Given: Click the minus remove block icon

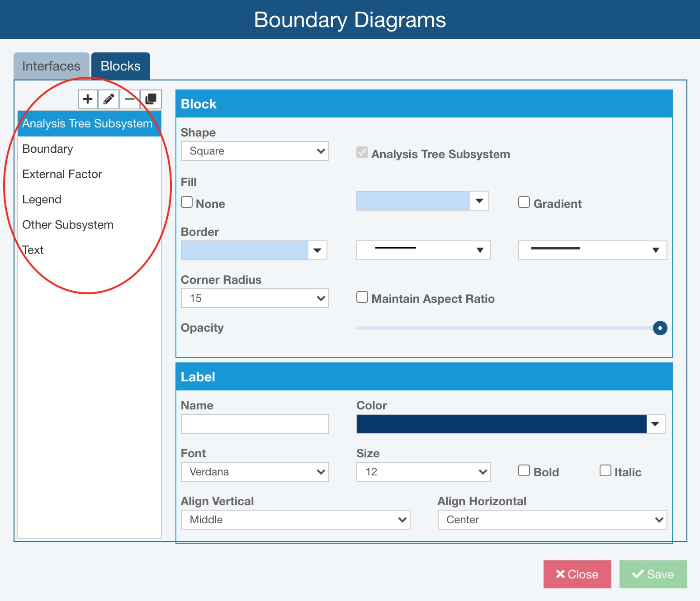Looking at the screenshot, I should click(130, 99).
